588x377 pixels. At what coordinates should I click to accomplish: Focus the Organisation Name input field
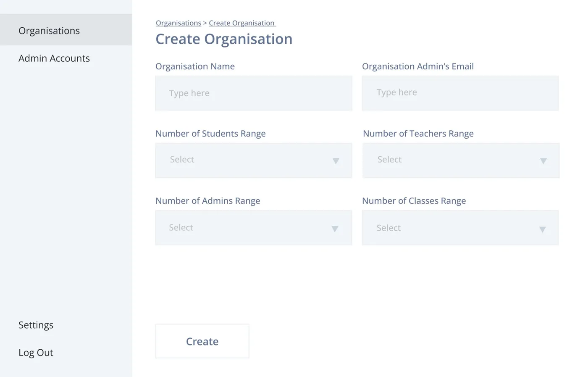click(254, 93)
